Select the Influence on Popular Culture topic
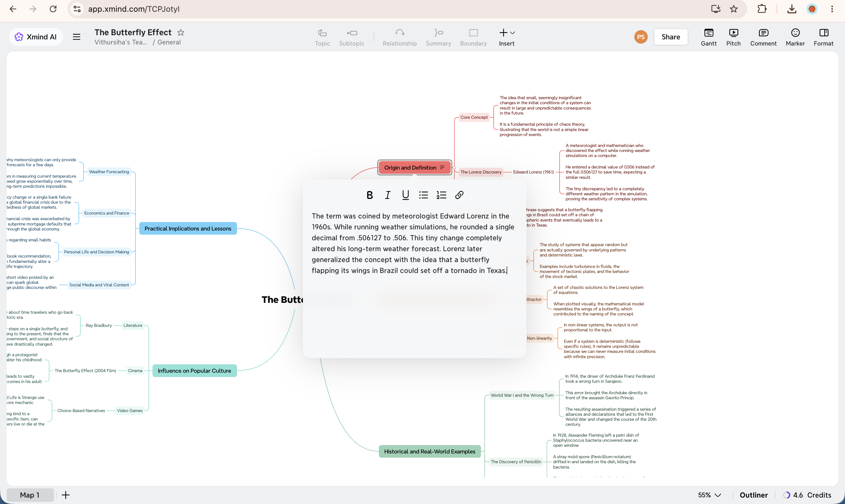The width and height of the screenshot is (845, 504). [194, 371]
